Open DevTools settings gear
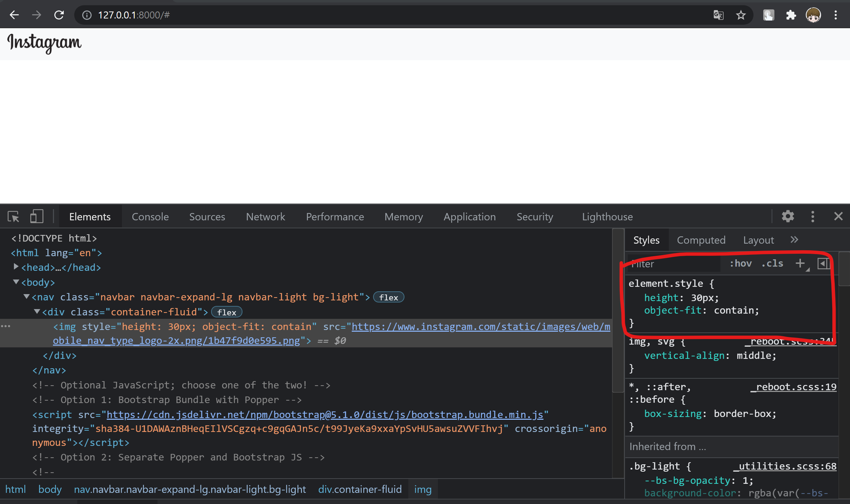Viewport: 850px width, 504px height. point(788,216)
